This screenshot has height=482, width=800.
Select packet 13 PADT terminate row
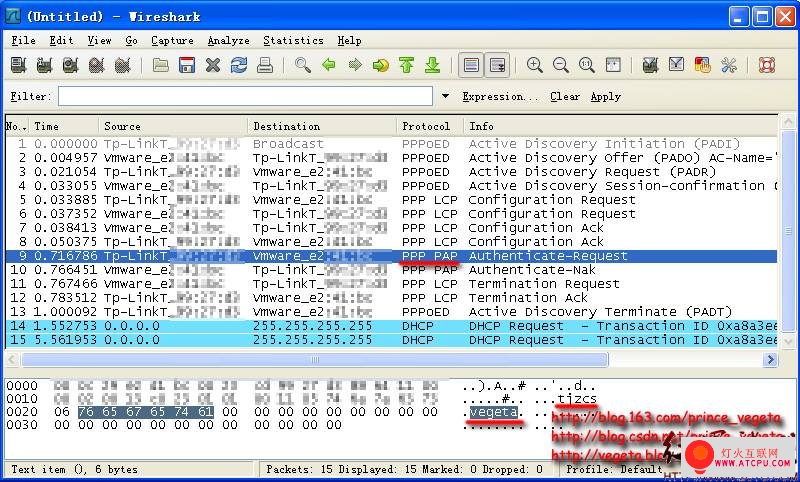coord(391,312)
